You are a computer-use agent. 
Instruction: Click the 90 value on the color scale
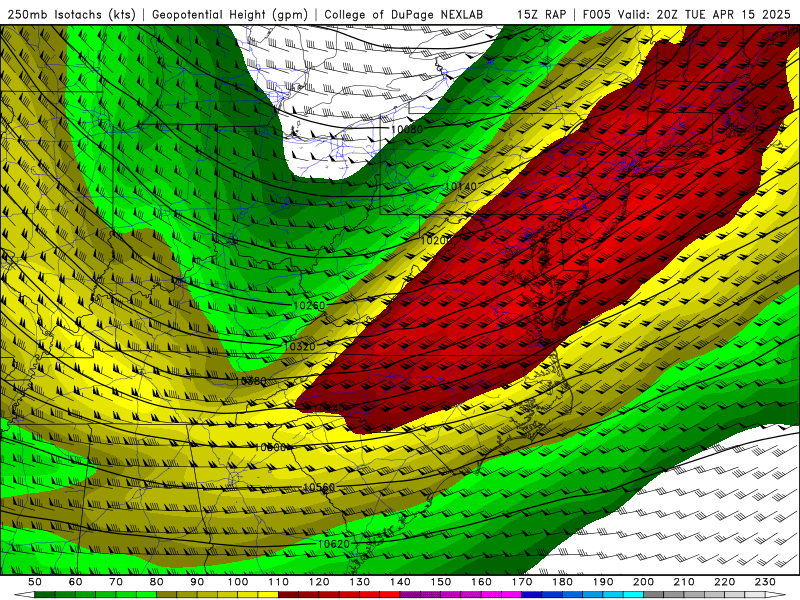click(x=197, y=582)
